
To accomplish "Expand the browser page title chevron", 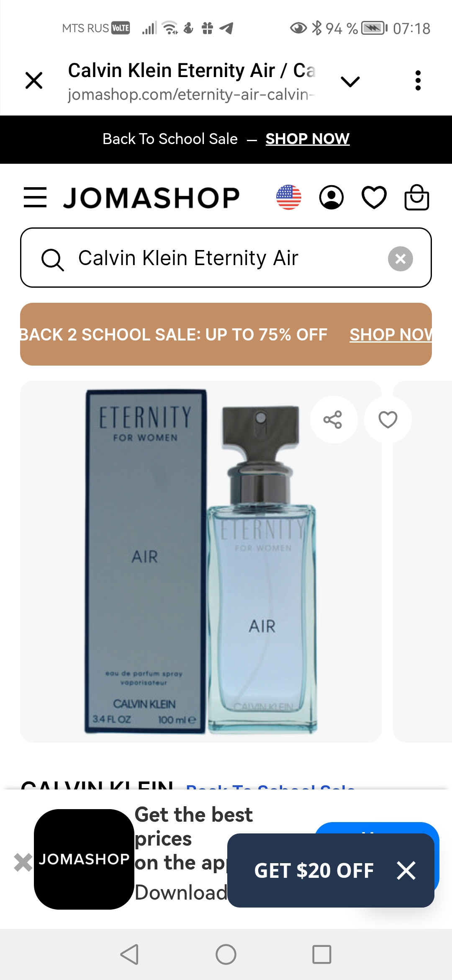I will point(350,81).
